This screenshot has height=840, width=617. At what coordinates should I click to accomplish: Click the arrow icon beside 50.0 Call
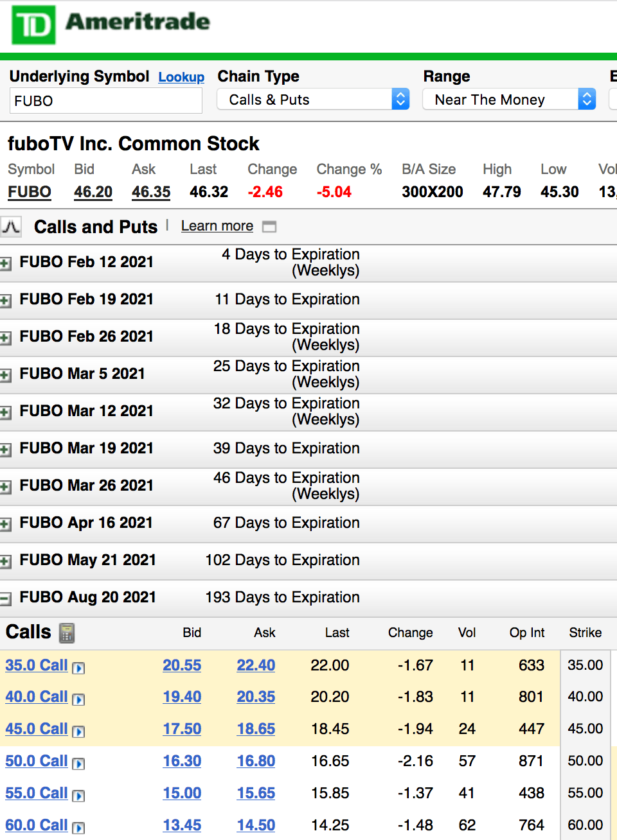pos(78,764)
